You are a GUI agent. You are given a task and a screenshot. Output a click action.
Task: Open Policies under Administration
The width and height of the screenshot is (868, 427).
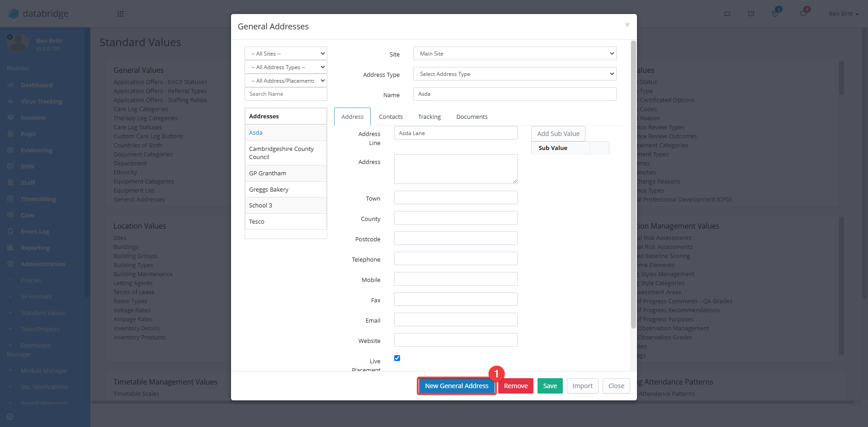click(31, 280)
